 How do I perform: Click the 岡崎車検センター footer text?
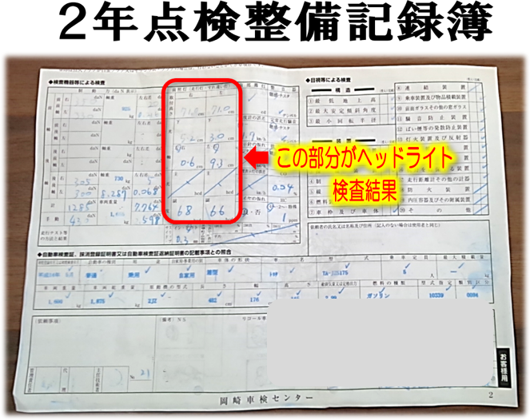click(x=263, y=397)
